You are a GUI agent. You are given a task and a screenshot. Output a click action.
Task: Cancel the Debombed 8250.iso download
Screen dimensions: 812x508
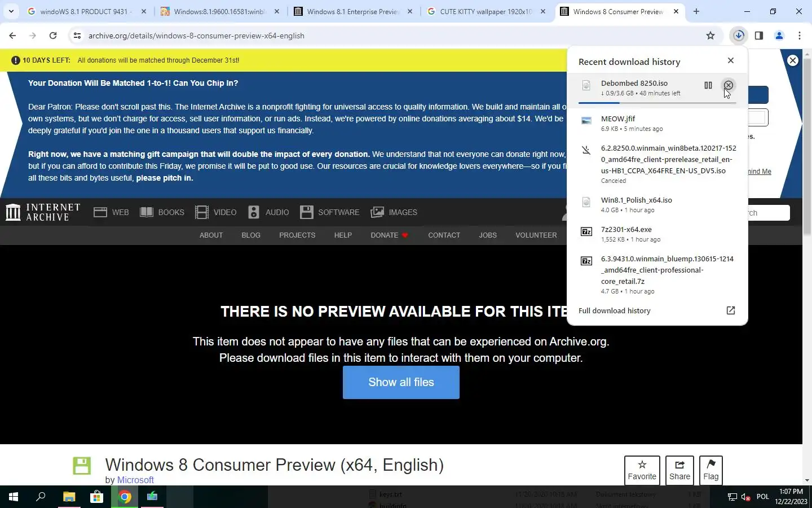729,85
